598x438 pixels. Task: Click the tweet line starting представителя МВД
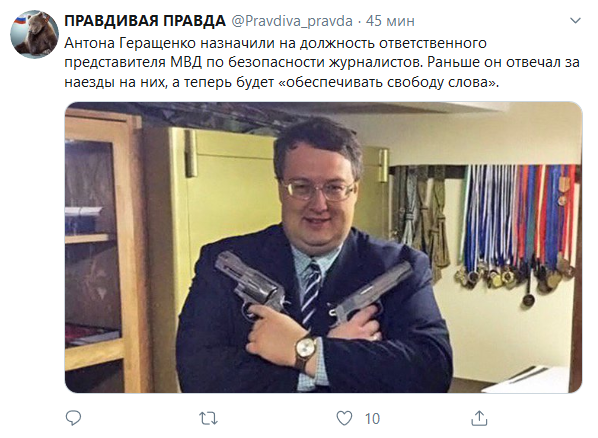pyautogui.click(x=322, y=63)
